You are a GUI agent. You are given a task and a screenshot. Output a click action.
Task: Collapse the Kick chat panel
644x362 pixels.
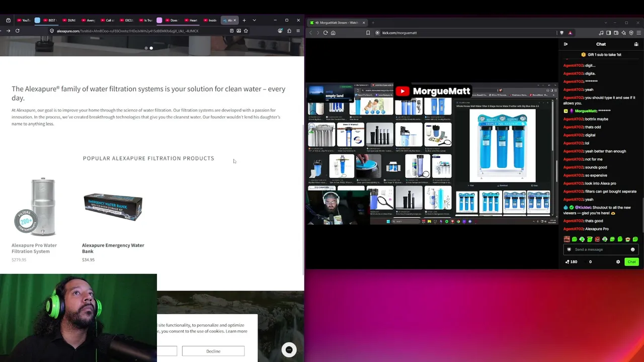[x=566, y=44]
